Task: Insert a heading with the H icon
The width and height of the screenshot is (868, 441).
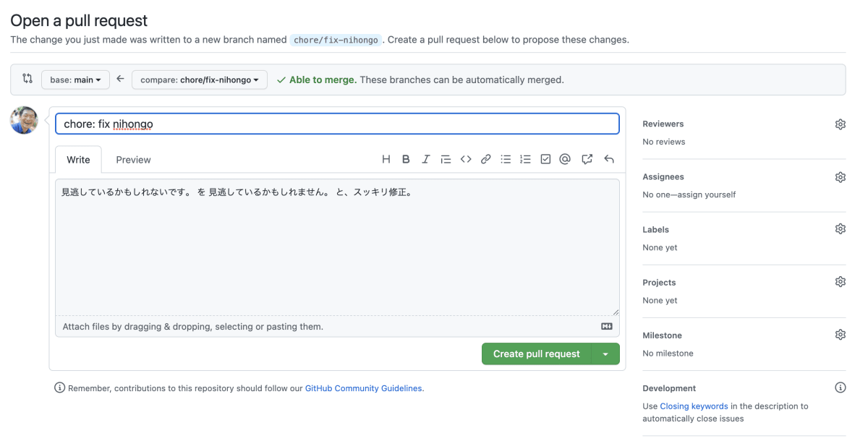Action: (x=386, y=159)
